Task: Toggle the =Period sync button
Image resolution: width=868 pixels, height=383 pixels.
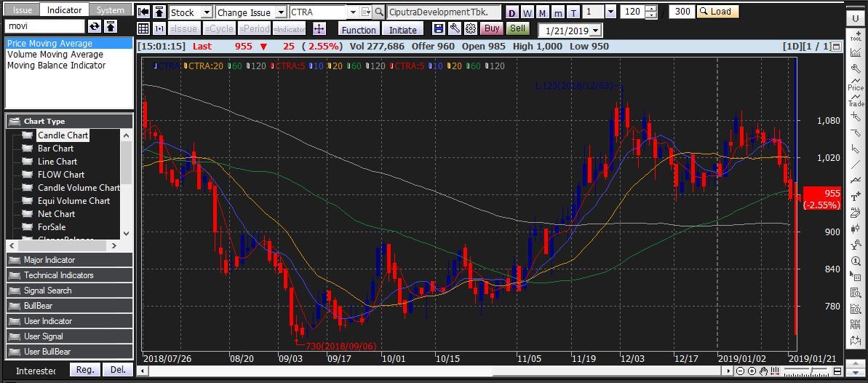Action: (253, 29)
